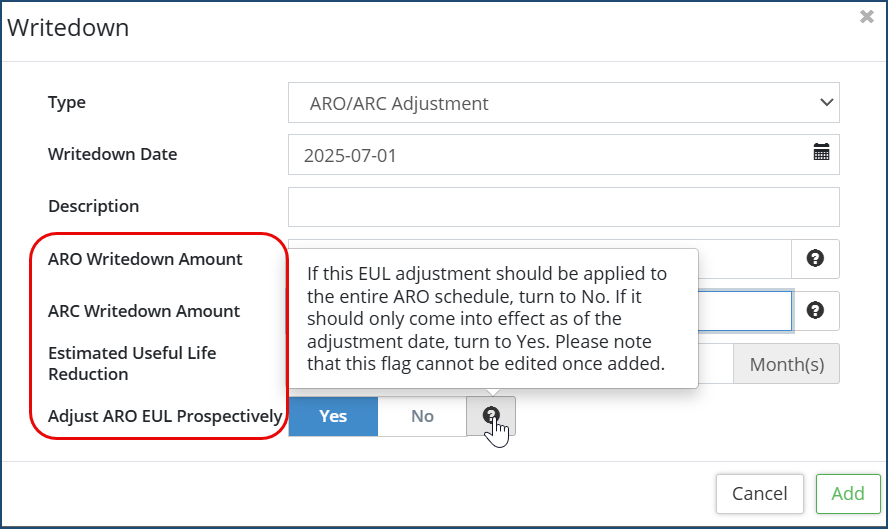The width and height of the screenshot is (888, 529).
Task: Click Cancel to dismiss the writedown
Action: click(759, 493)
